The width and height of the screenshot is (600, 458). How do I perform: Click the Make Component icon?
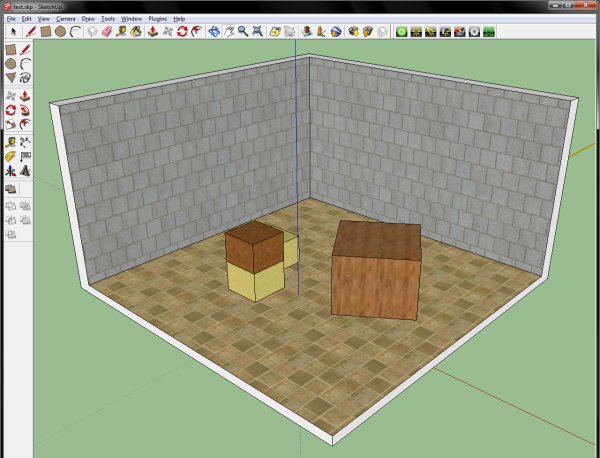point(92,32)
